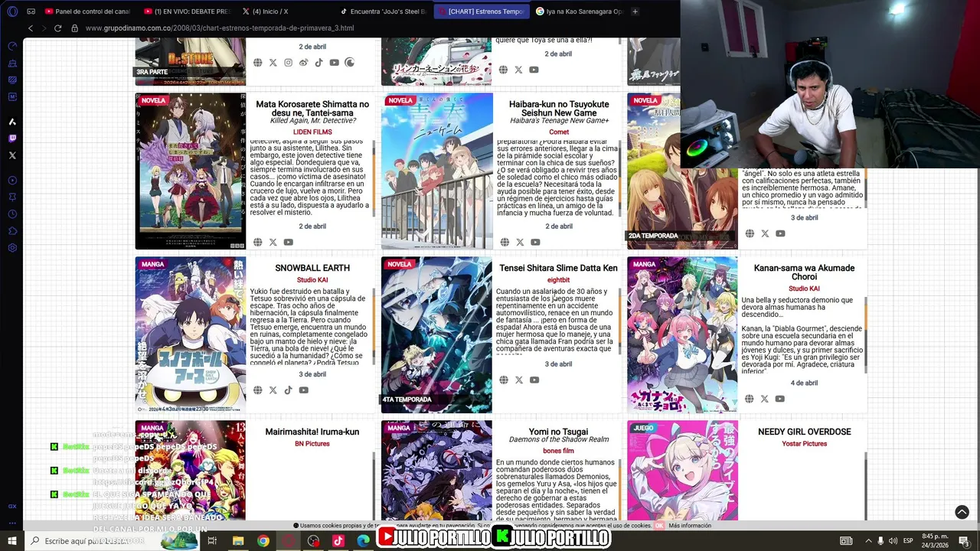Open the Weibo icon on the Dr. Stone card
Image resolution: width=980 pixels, height=551 pixels.
click(303, 63)
